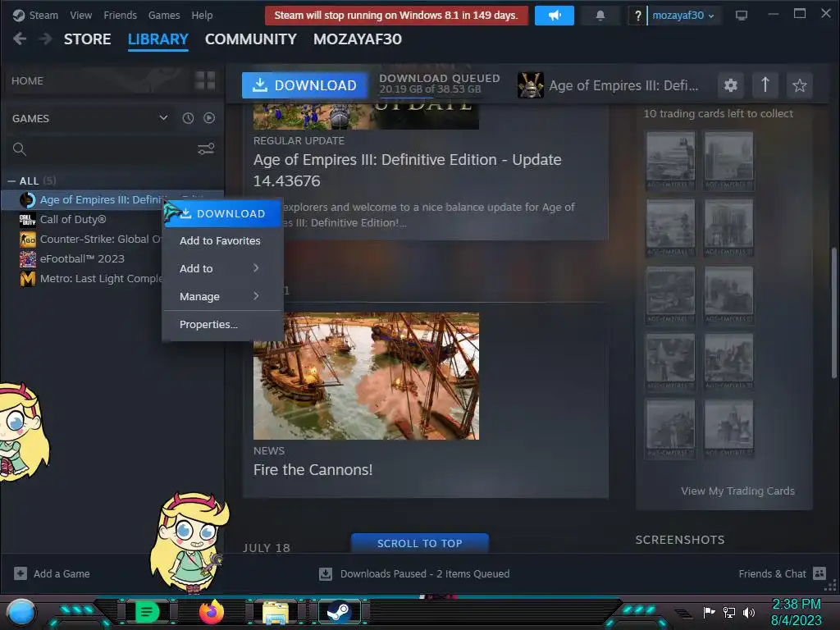This screenshot has height=630, width=840.
Task: Click the forward navigation arrow
Action: (x=46, y=39)
